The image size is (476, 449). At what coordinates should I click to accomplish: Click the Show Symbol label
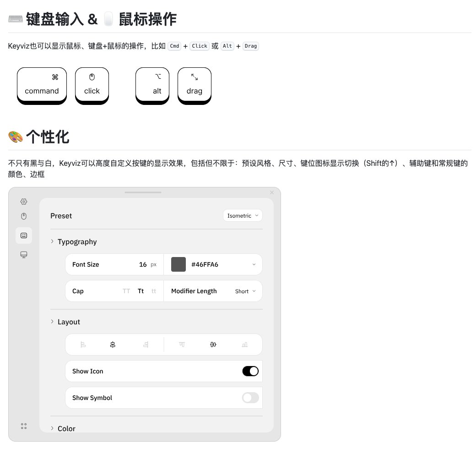[92, 398]
